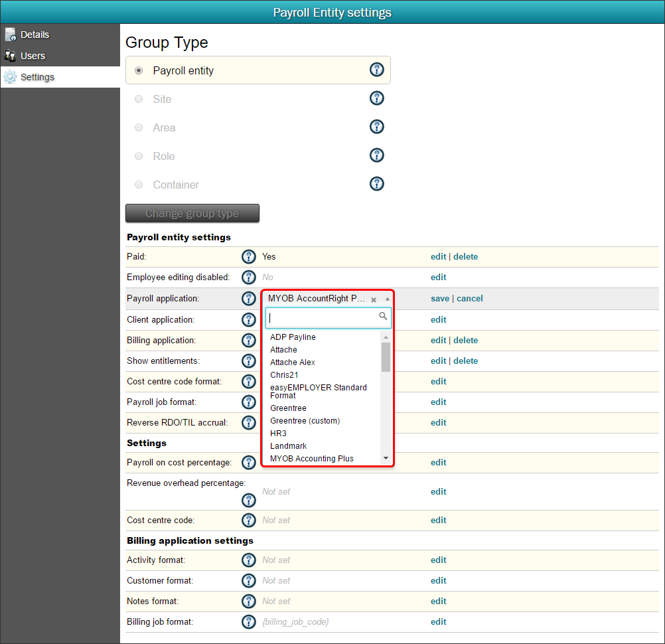Select the Role radio button
This screenshot has height=644, width=665.
pos(139,156)
